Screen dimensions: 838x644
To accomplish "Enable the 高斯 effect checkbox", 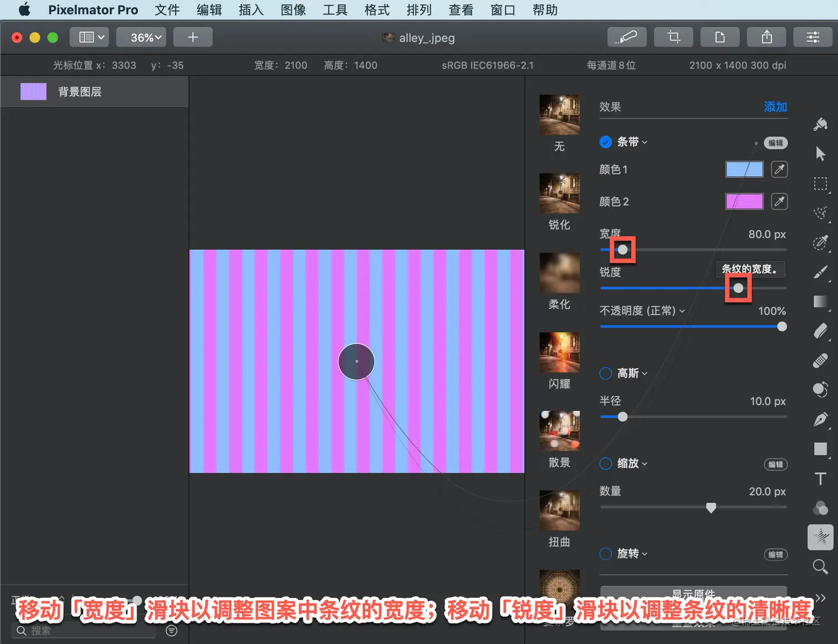I will (606, 374).
